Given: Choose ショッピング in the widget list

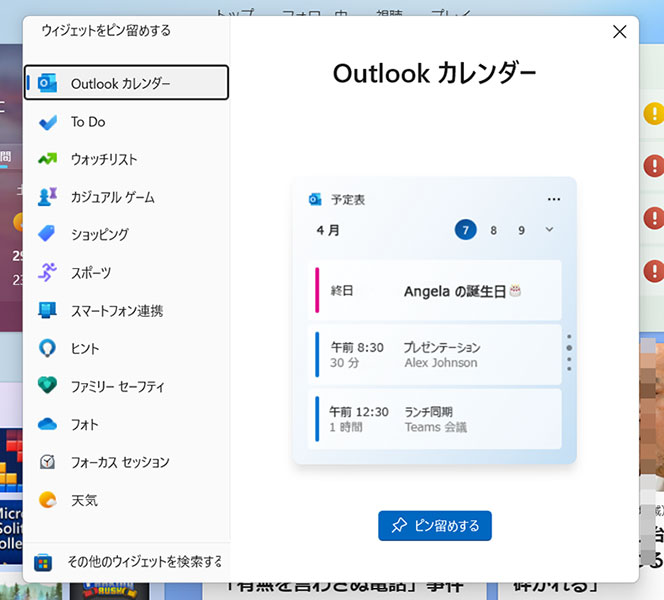Looking at the screenshot, I should 126,234.
